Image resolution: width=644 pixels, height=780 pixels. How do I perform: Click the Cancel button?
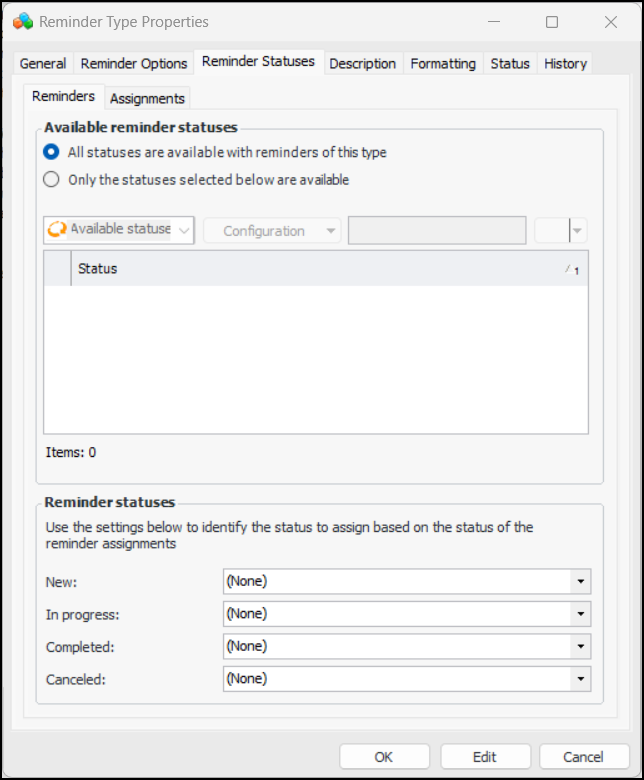coord(583,757)
